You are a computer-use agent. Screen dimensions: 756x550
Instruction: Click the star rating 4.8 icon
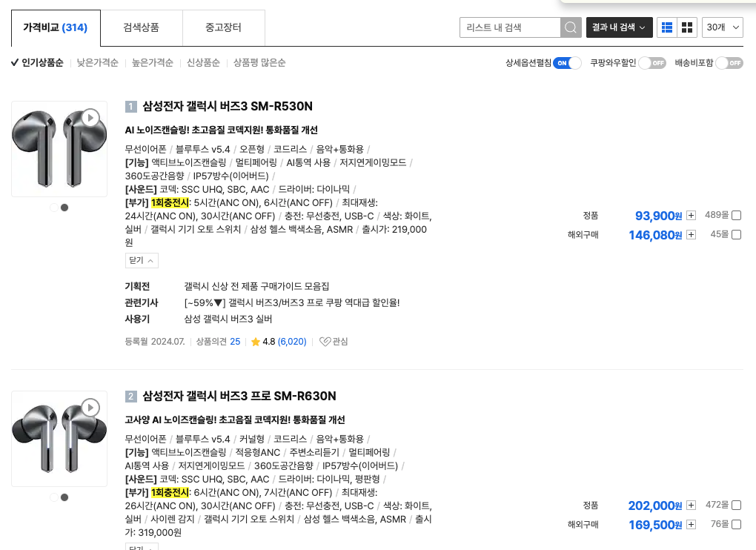[x=256, y=342]
